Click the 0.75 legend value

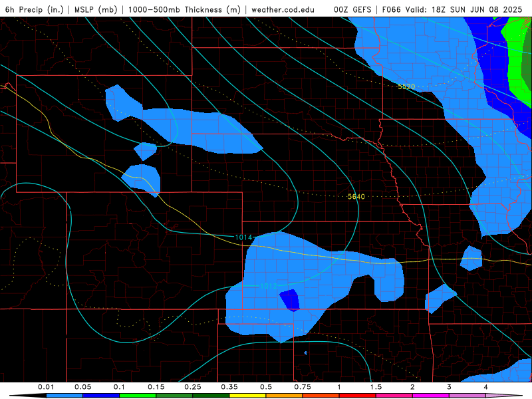point(303,387)
